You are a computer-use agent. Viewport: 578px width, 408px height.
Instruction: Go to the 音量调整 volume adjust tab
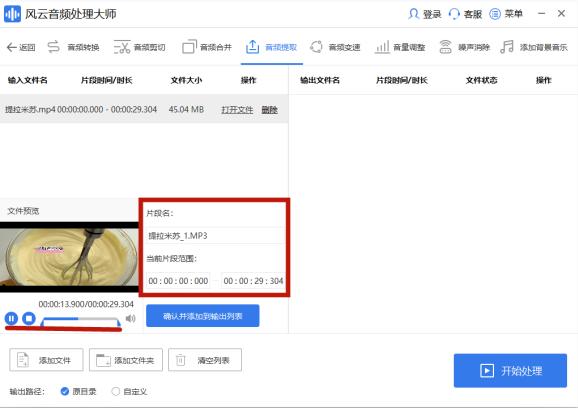[400, 47]
